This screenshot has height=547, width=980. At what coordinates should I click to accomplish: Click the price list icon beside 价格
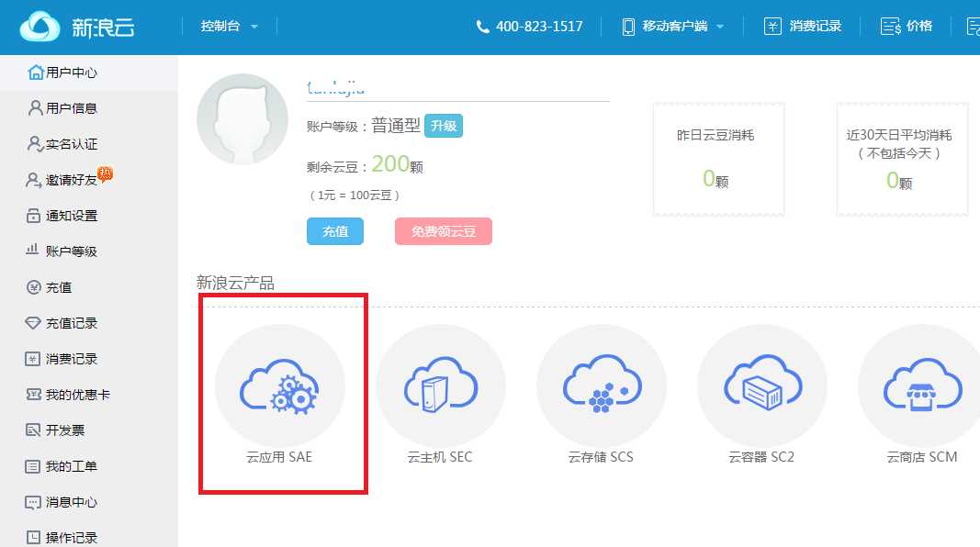pos(891,27)
